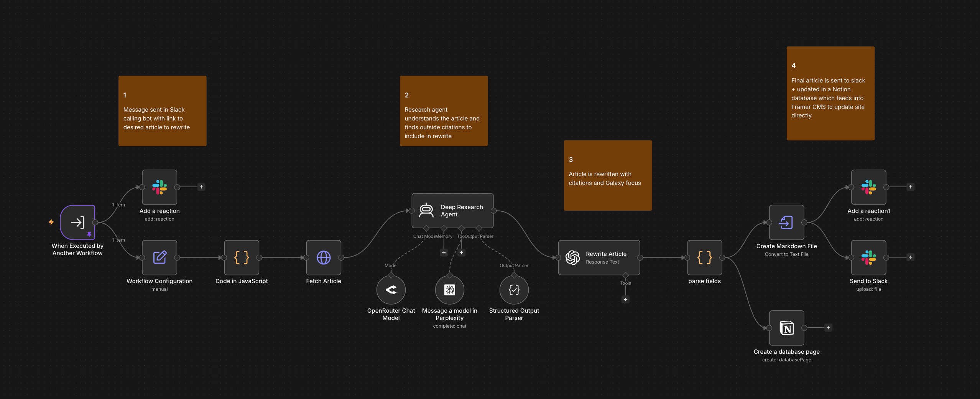
Task: Select sticky note 4 about final article
Action: click(x=831, y=94)
